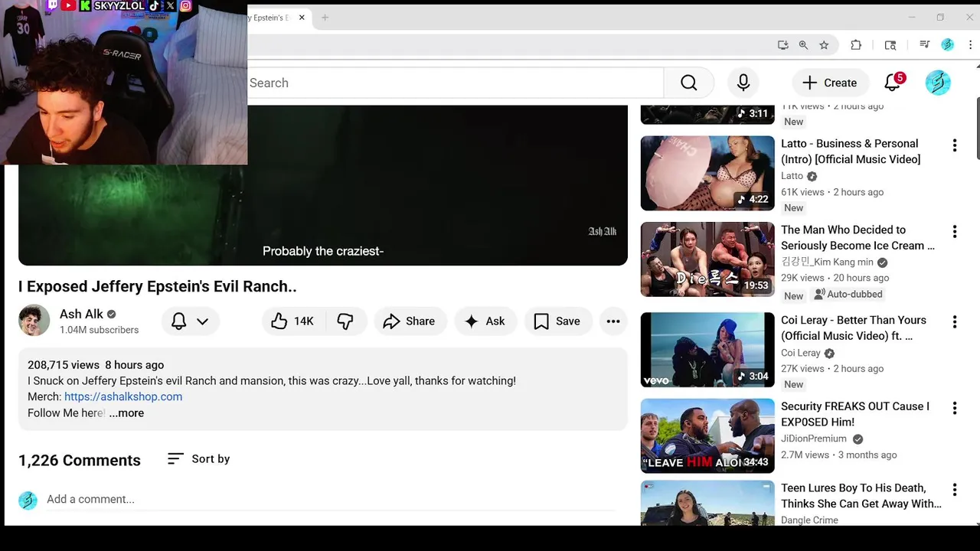Image resolution: width=980 pixels, height=551 pixels.
Task: Open Coi Leray Better Than Yours title
Action: pyautogui.click(x=854, y=328)
